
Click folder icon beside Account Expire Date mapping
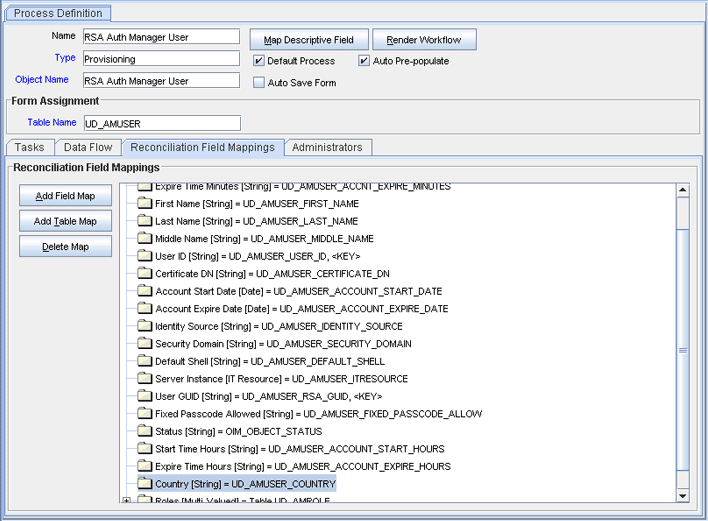pyautogui.click(x=144, y=308)
